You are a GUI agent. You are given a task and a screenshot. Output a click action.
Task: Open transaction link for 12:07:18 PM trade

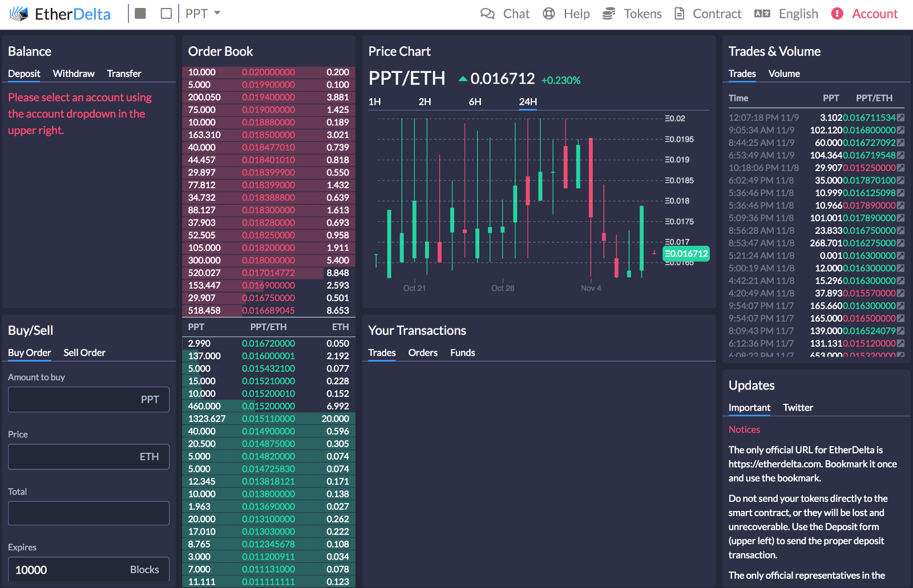(x=900, y=117)
